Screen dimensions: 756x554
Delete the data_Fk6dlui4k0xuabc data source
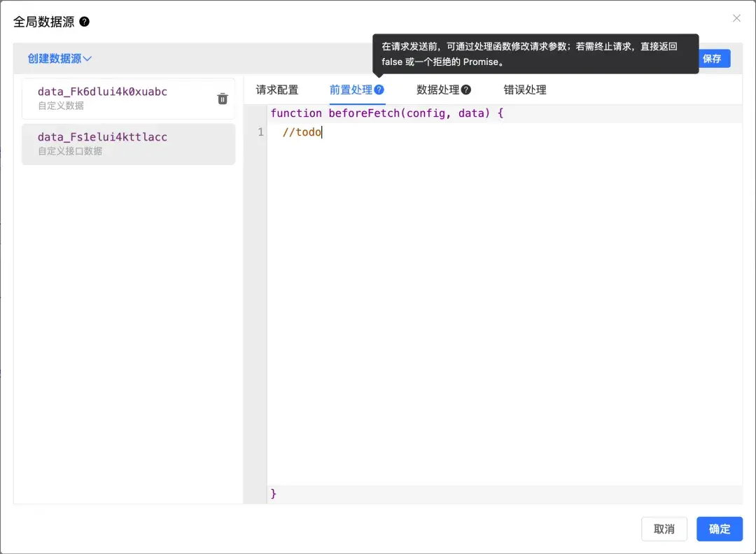[x=223, y=99]
